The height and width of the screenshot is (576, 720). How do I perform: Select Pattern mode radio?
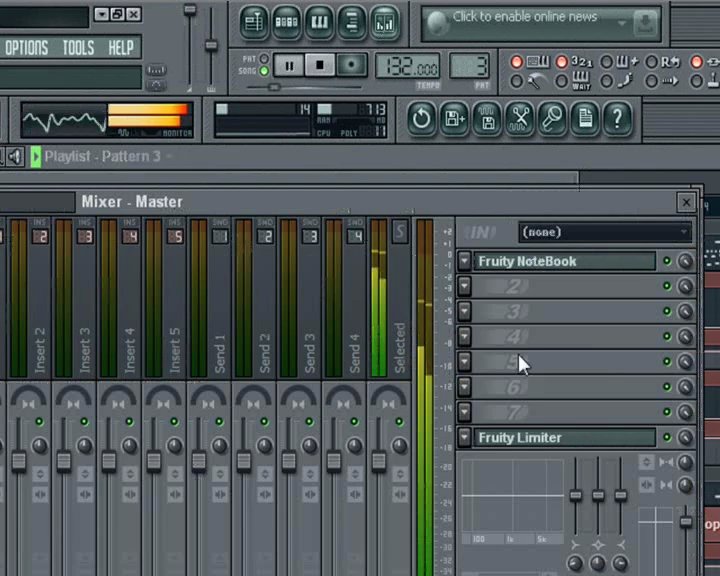pos(264,59)
